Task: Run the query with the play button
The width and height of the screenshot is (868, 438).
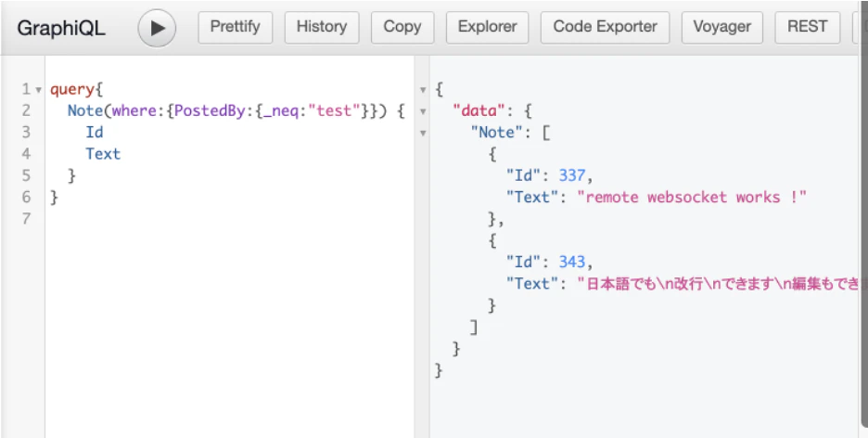Action: pos(158,28)
